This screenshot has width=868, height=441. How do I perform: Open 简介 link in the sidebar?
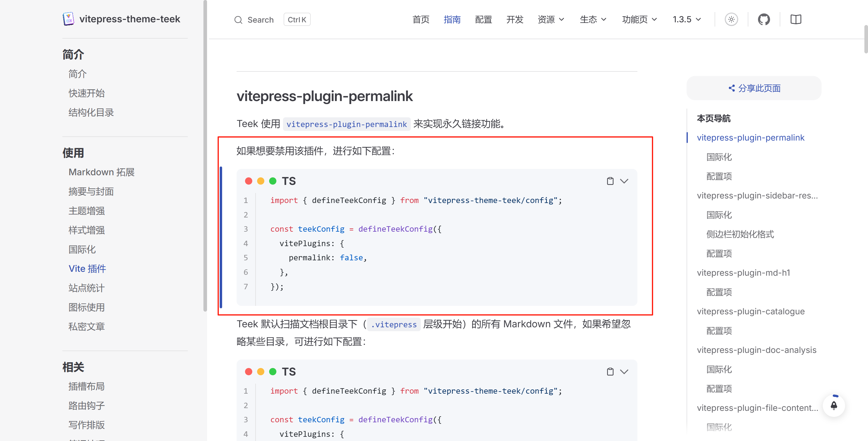pyautogui.click(x=77, y=74)
